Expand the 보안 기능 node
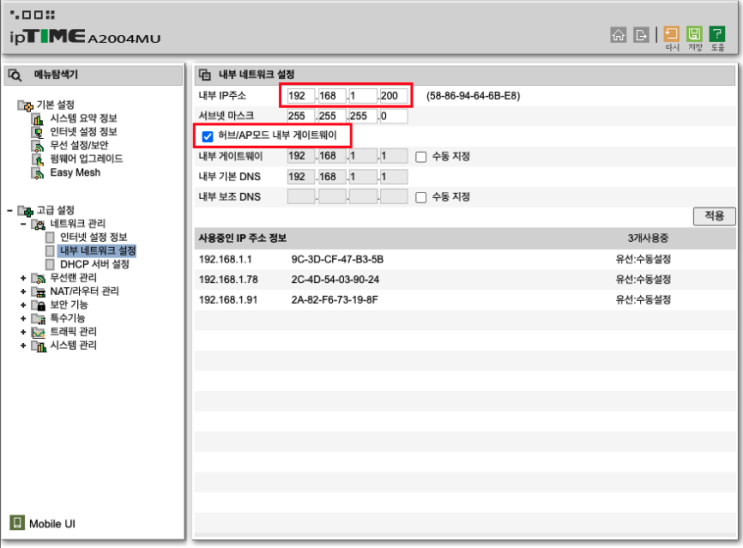The height and width of the screenshot is (548, 743). pyautogui.click(x=23, y=305)
